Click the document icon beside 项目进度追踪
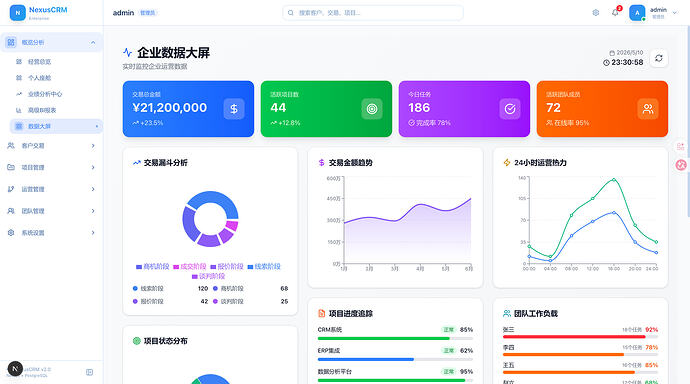The image size is (690, 384). [x=321, y=314]
